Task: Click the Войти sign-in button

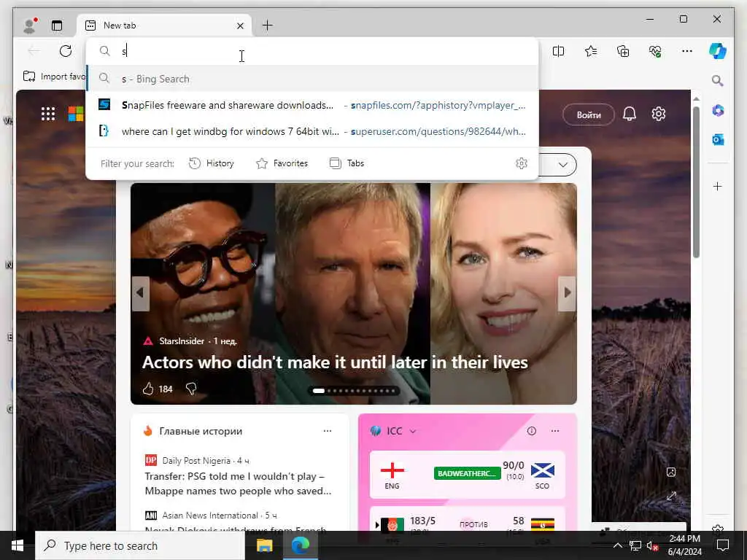Action: (x=589, y=114)
